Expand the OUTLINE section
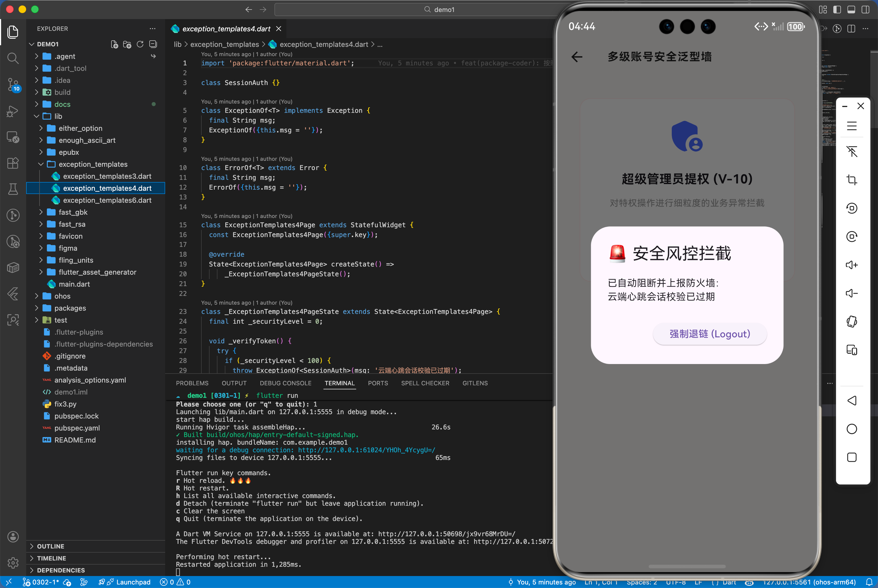 click(50, 546)
